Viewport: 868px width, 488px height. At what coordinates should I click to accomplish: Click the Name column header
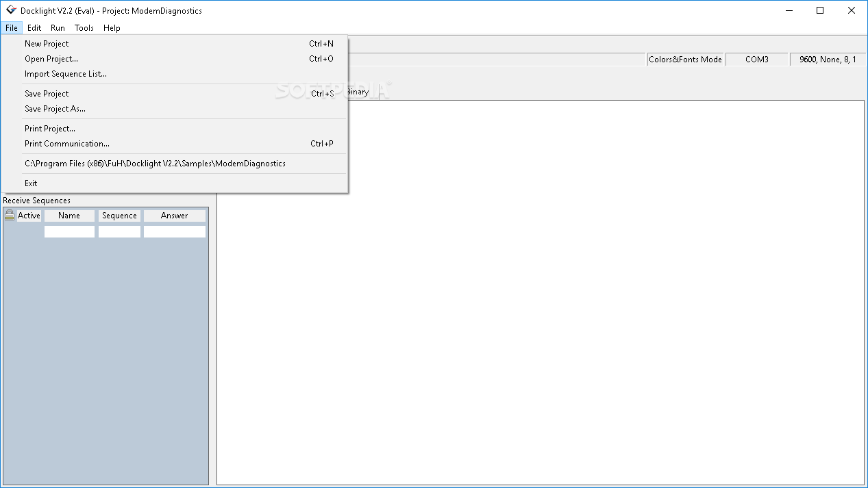click(69, 216)
